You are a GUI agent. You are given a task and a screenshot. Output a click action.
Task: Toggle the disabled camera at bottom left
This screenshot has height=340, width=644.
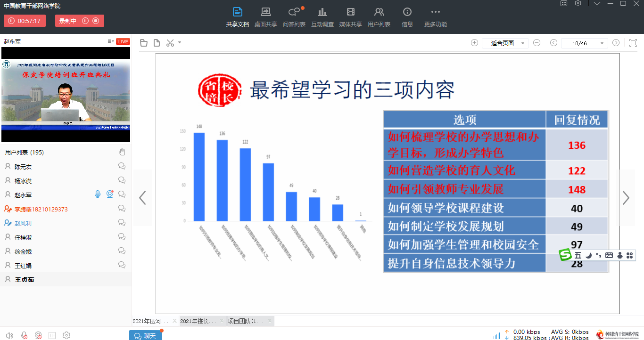click(x=38, y=335)
